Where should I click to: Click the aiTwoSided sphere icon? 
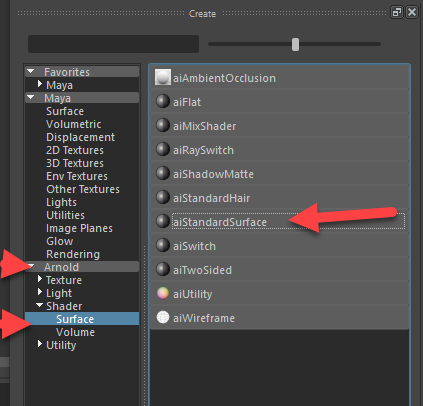pos(163,269)
